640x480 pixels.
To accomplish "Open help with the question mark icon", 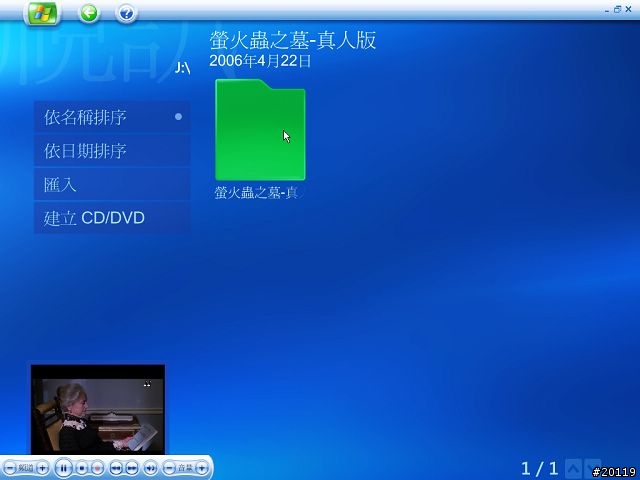I will 126,13.
